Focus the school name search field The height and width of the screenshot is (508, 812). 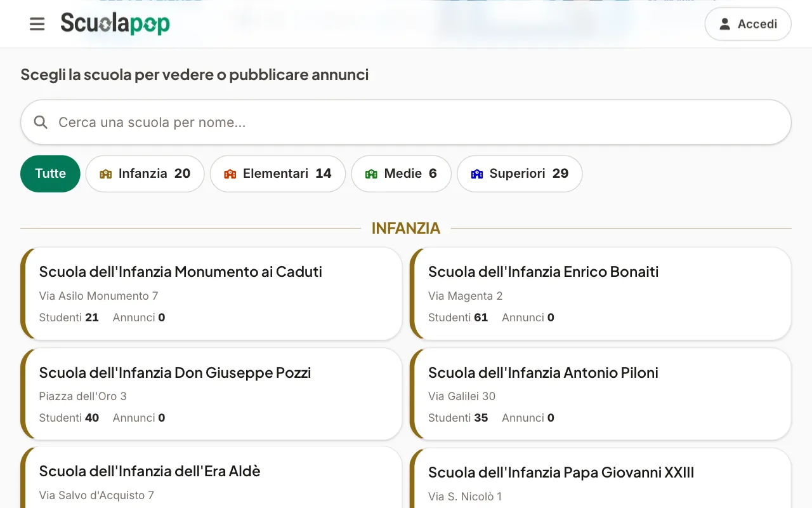pos(406,122)
